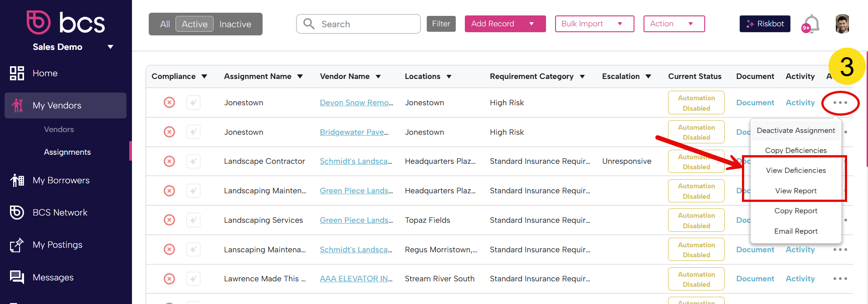Click the sparkle icon in Landscape Contractor row
The image size is (868, 304).
coord(193,162)
